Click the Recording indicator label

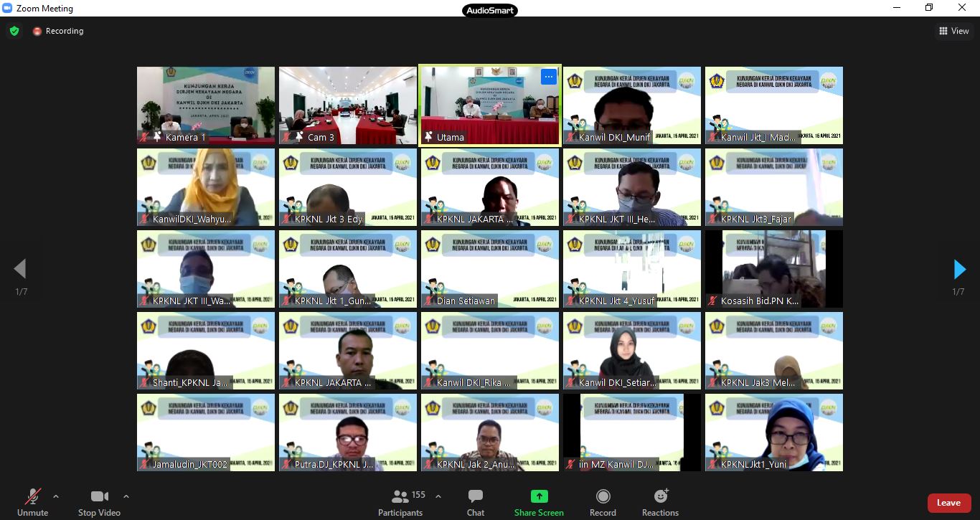(64, 31)
